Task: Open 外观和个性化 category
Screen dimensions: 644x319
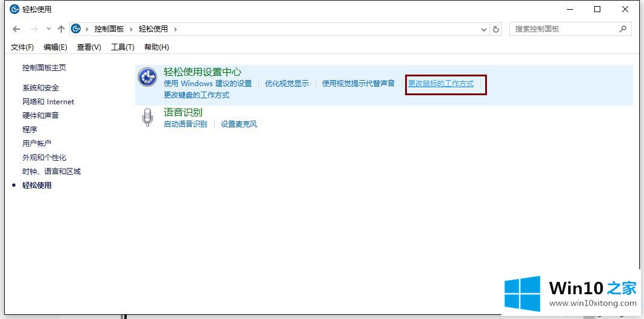Action: tap(44, 158)
